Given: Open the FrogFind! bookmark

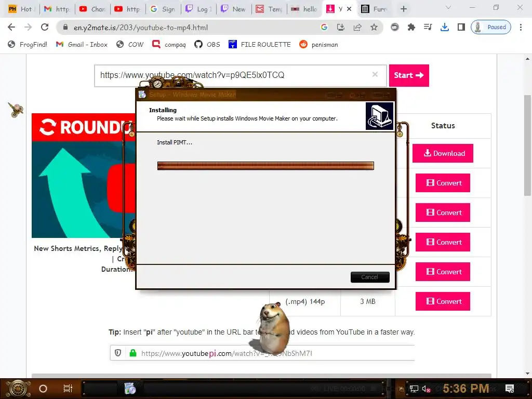Looking at the screenshot, I should pyautogui.click(x=28, y=45).
